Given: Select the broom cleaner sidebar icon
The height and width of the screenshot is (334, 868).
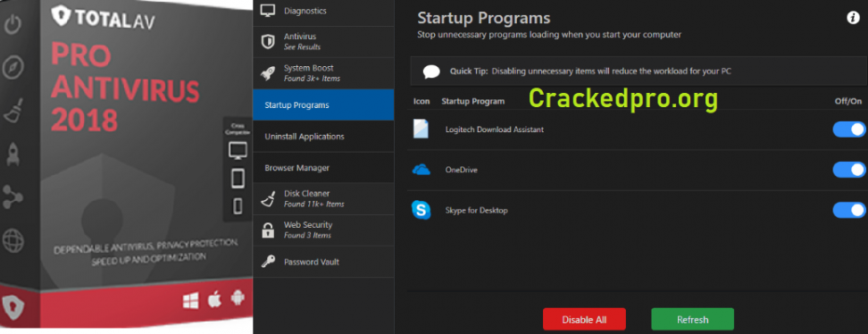Looking at the screenshot, I should click(13, 111).
